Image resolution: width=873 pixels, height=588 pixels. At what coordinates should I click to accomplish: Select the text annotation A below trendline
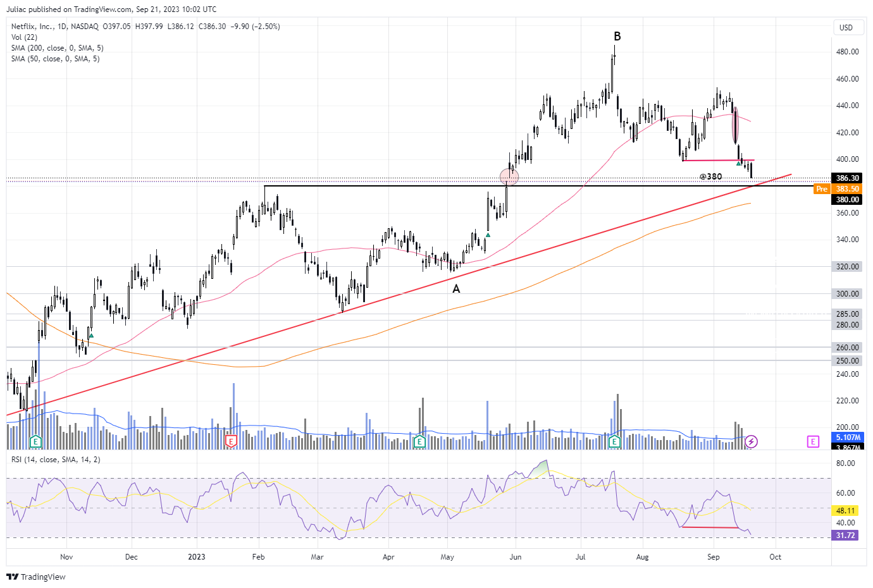(456, 289)
